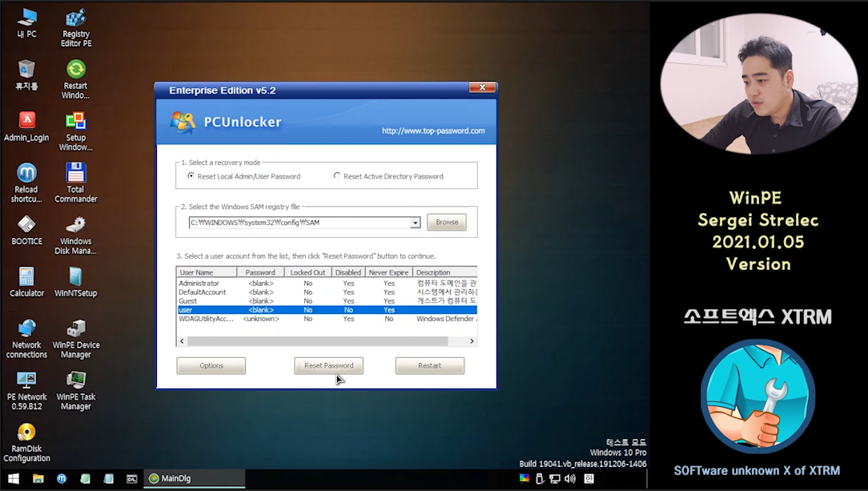
Task: Click the Options button
Action: pyautogui.click(x=211, y=365)
